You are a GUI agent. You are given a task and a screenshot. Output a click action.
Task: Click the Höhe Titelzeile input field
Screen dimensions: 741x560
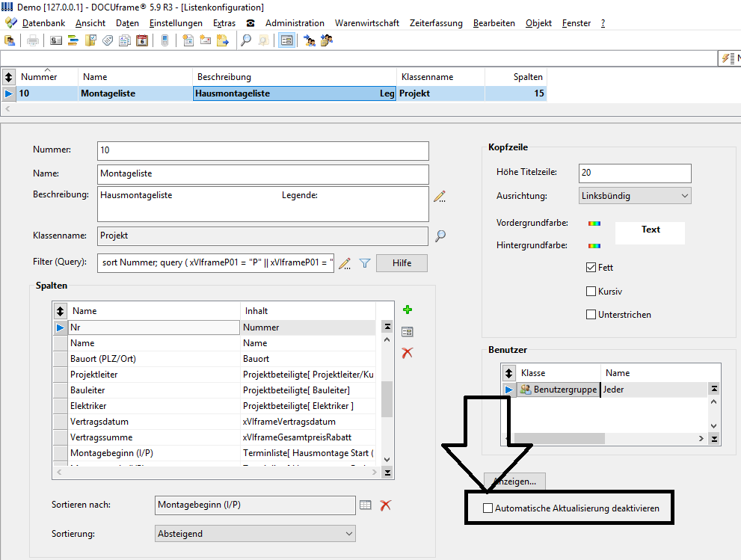pos(635,173)
